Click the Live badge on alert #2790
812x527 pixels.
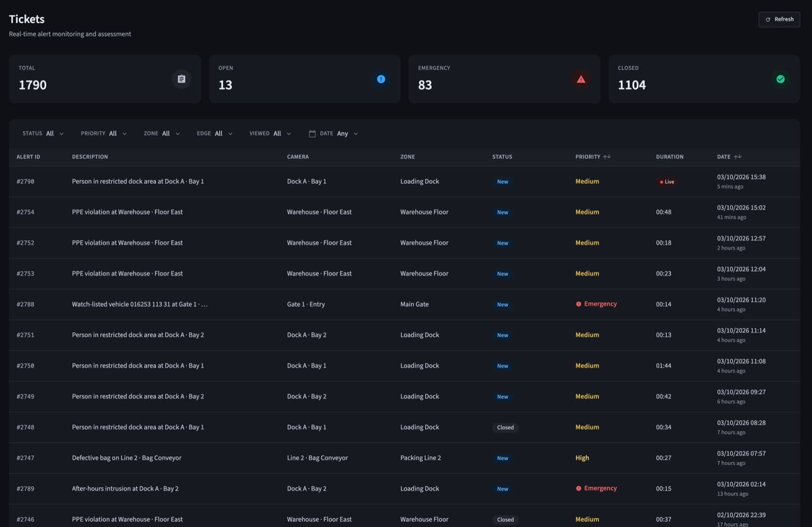pyautogui.click(x=667, y=182)
